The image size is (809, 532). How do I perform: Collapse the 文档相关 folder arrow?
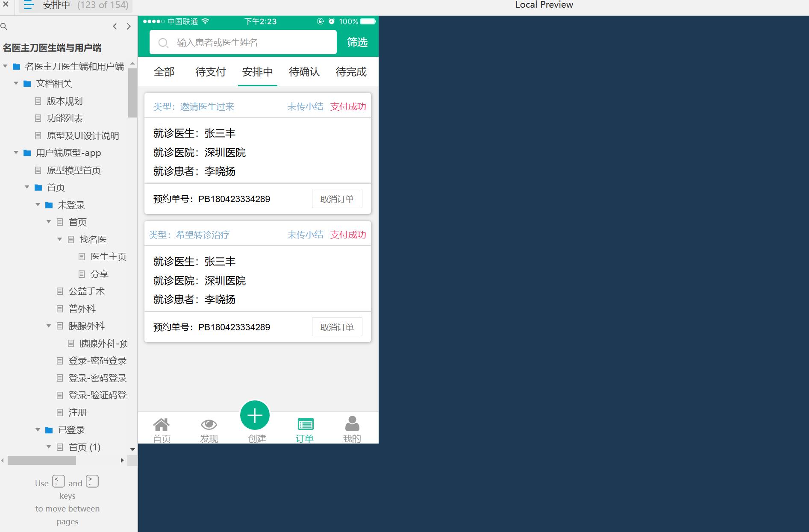[16, 83]
